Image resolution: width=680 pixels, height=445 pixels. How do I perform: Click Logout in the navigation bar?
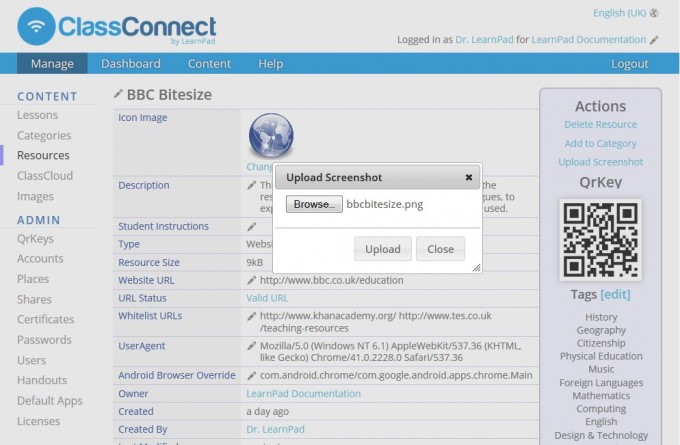pos(630,64)
